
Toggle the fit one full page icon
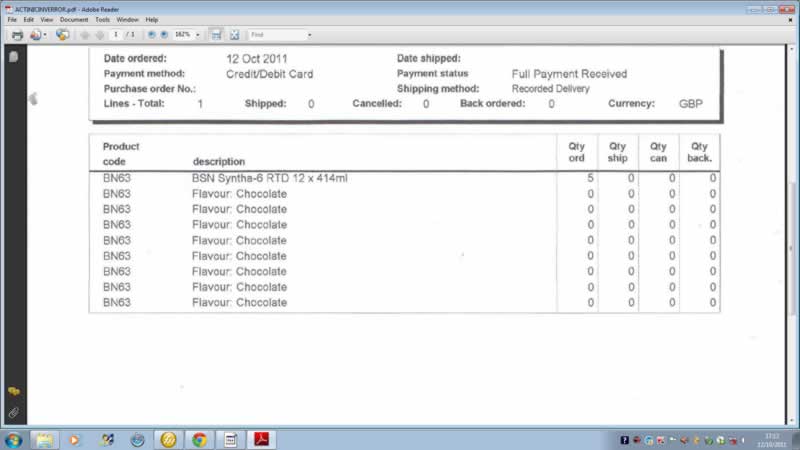[234, 34]
